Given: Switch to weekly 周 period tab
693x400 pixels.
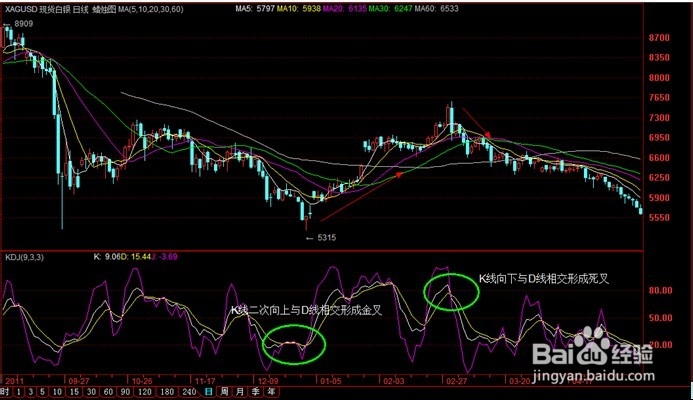Looking at the screenshot, I should (225, 392).
